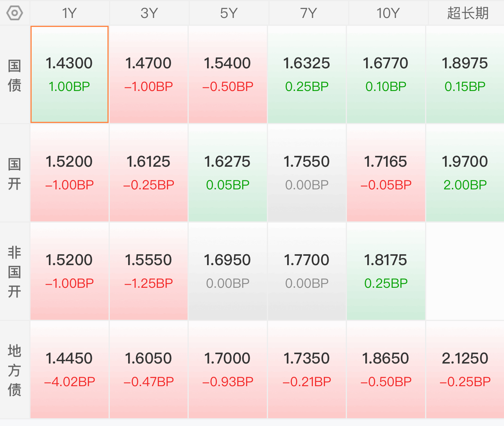This screenshot has width=504, height=426.
Task: Select the 国开 超长期 cell 1.9700
Action: 465,173
